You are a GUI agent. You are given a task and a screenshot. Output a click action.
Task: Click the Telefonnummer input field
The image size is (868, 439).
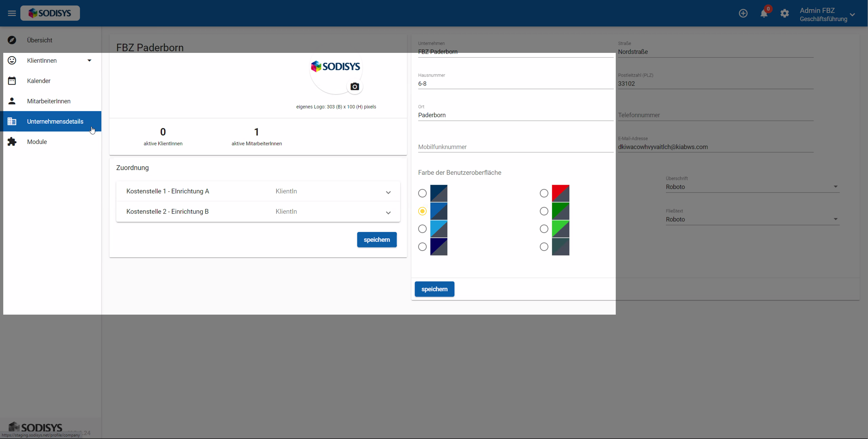click(716, 115)
